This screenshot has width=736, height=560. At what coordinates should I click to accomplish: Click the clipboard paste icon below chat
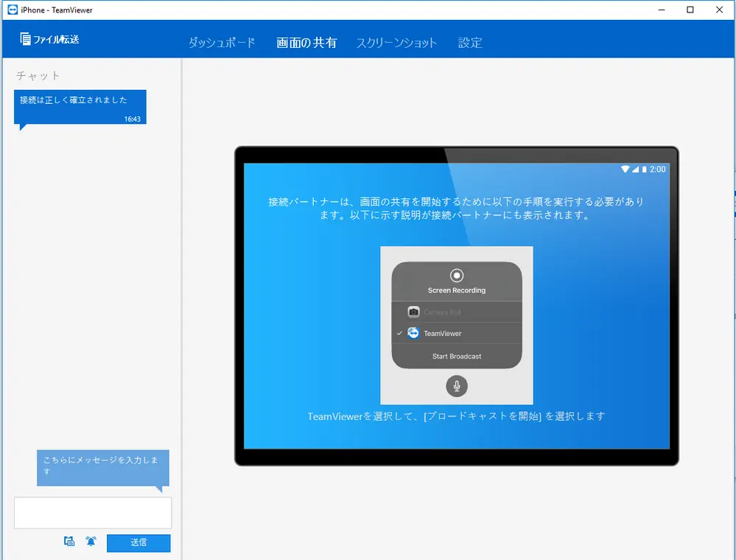click(x=69, y=542)
